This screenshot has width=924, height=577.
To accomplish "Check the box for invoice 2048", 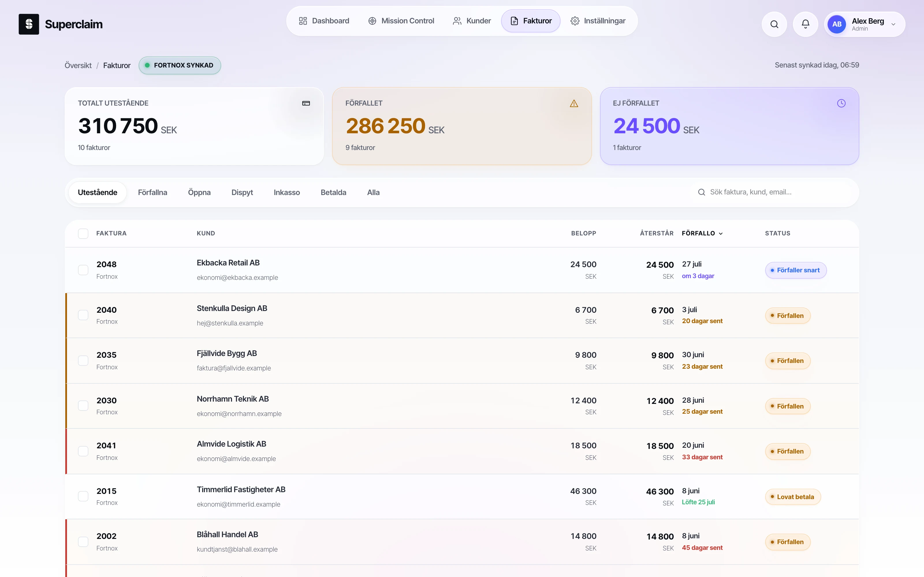I will tap(83, 270).
